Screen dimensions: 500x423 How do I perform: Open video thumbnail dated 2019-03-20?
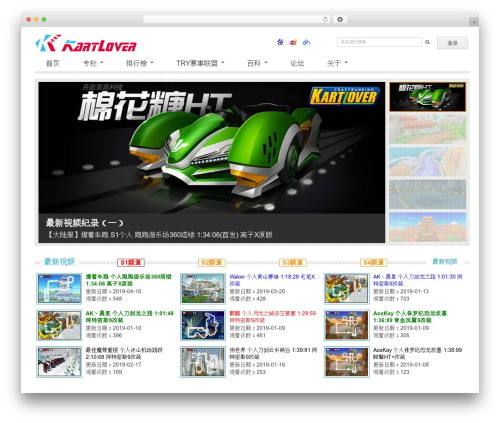tap(203, 289)
